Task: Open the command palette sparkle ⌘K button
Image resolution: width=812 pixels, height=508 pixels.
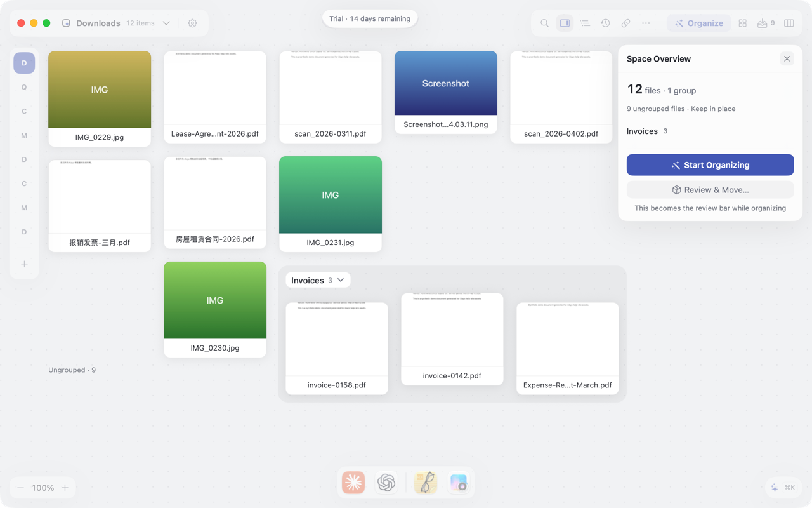Action: (x=783, y=488)
